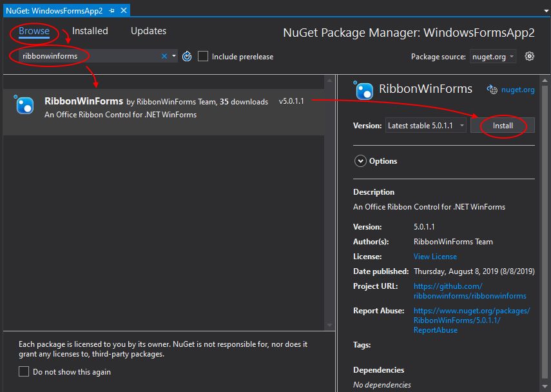Open the document tabs overflow arrow
The width and height of the screenshot is (551, 392).
click(x=546, y=11)
